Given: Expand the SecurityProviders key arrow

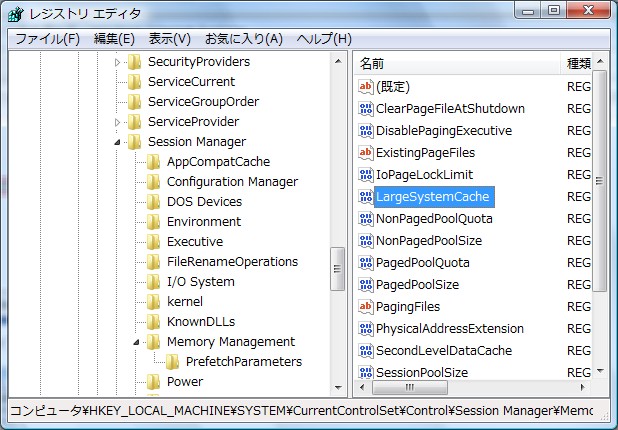Looking at the screenshot, I should tap(117, 62).
